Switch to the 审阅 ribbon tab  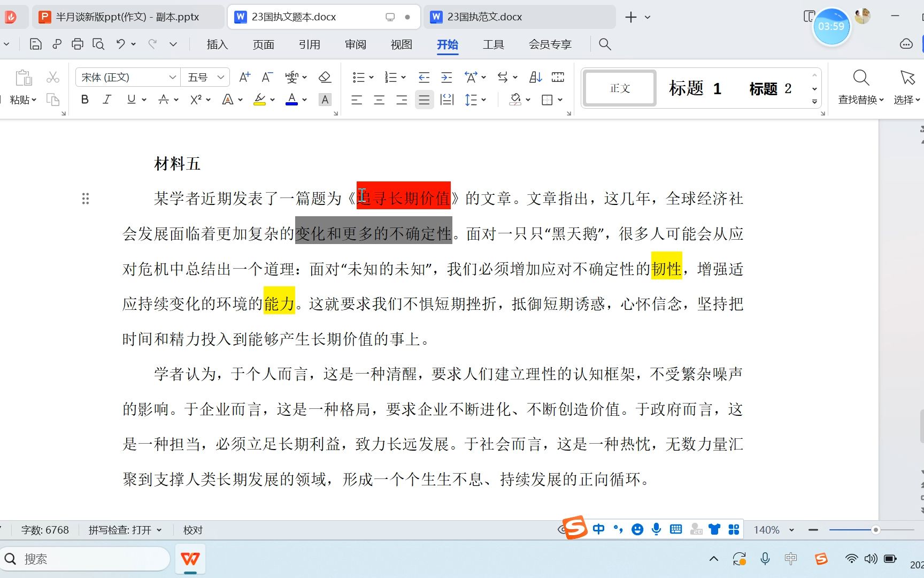(x=355, y=44)
